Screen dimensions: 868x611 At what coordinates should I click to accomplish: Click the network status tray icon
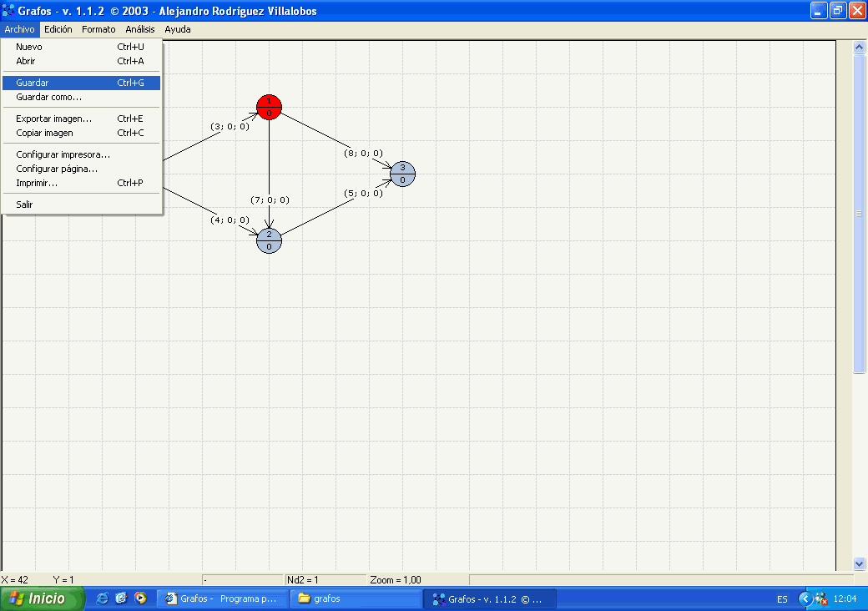pos(820,598)
